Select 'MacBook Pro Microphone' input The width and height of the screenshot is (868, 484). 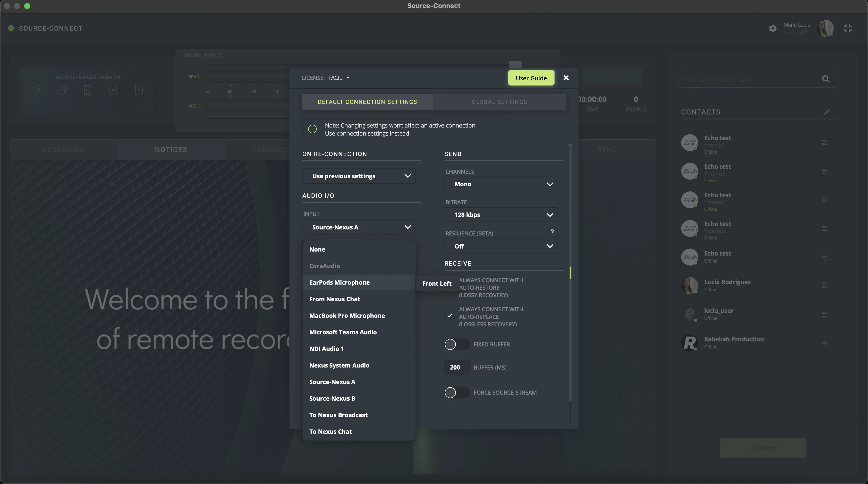pos(359,316)
